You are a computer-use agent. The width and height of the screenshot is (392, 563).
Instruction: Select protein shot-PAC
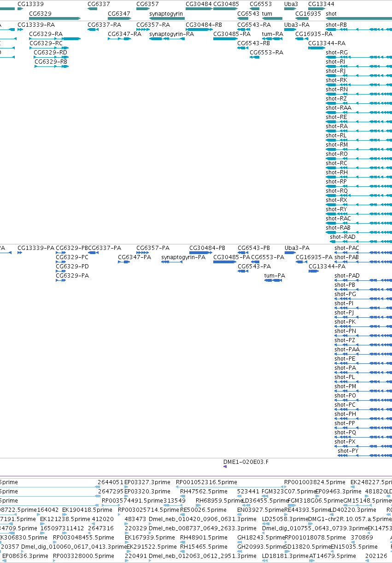(x=347, y=248)
